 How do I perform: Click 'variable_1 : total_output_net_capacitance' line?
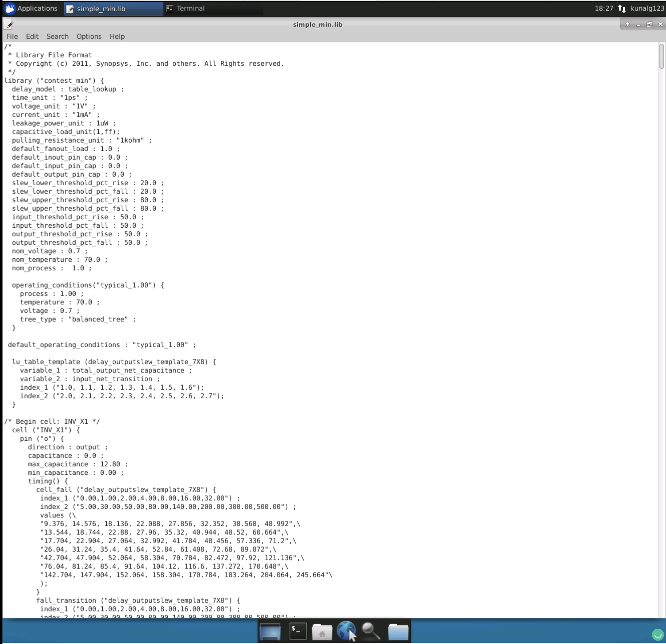[106, 370]
